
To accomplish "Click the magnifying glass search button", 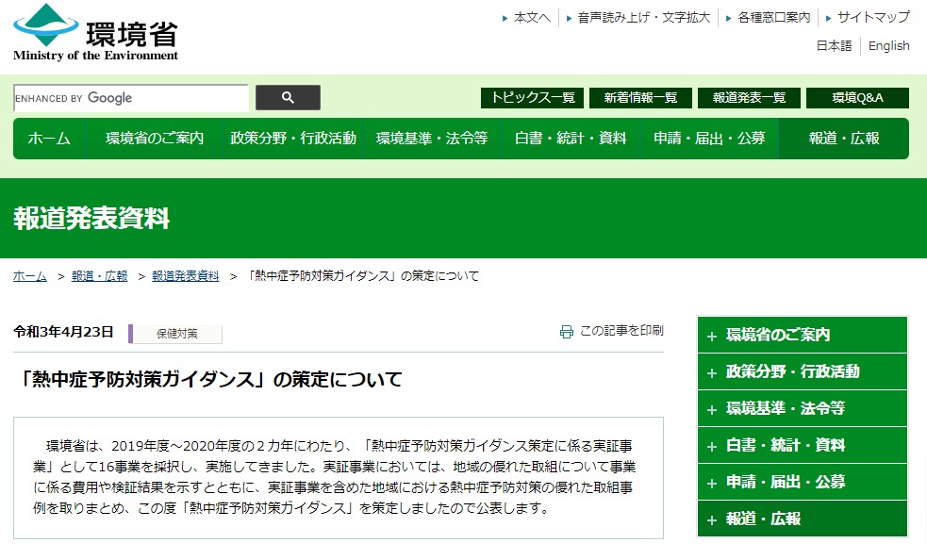I will (x=288, y=98).
